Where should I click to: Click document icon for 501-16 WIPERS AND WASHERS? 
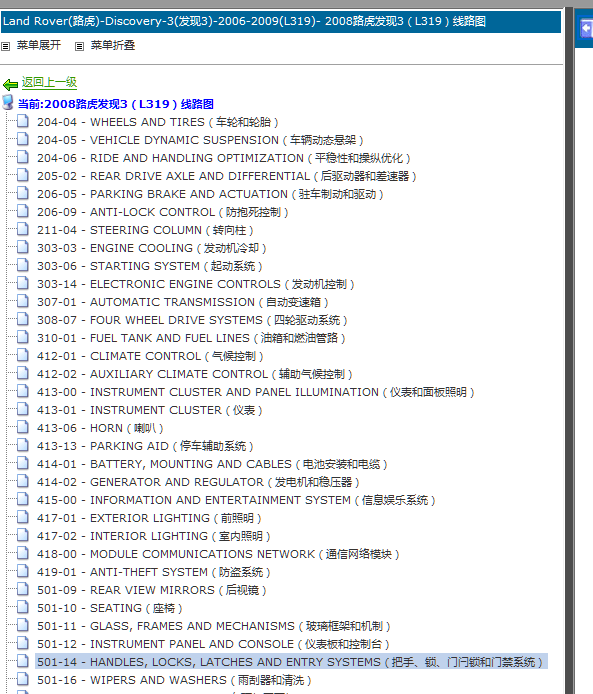click(23, 679)
